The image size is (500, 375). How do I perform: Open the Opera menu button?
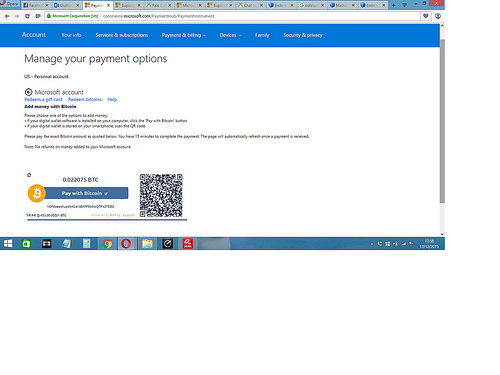coord(10,4)
